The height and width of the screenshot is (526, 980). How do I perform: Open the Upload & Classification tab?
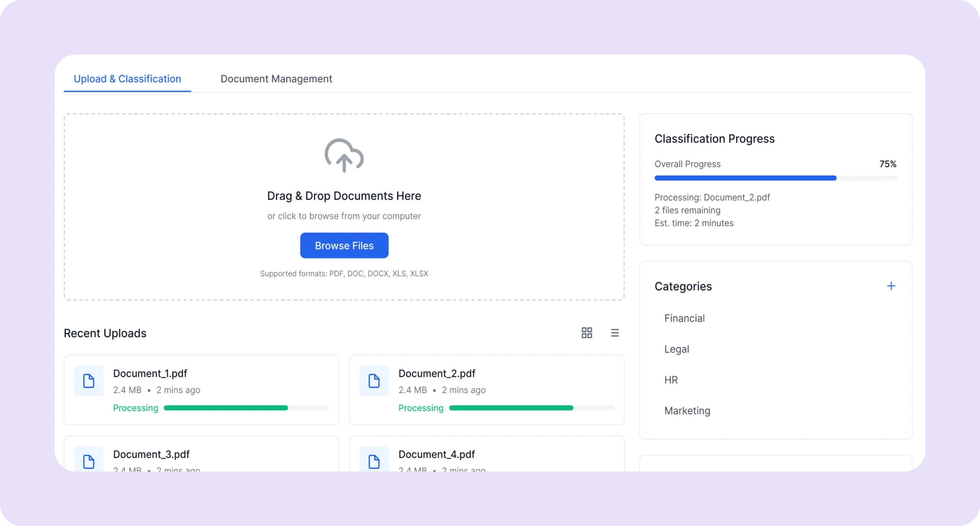(x=127, y=79)
